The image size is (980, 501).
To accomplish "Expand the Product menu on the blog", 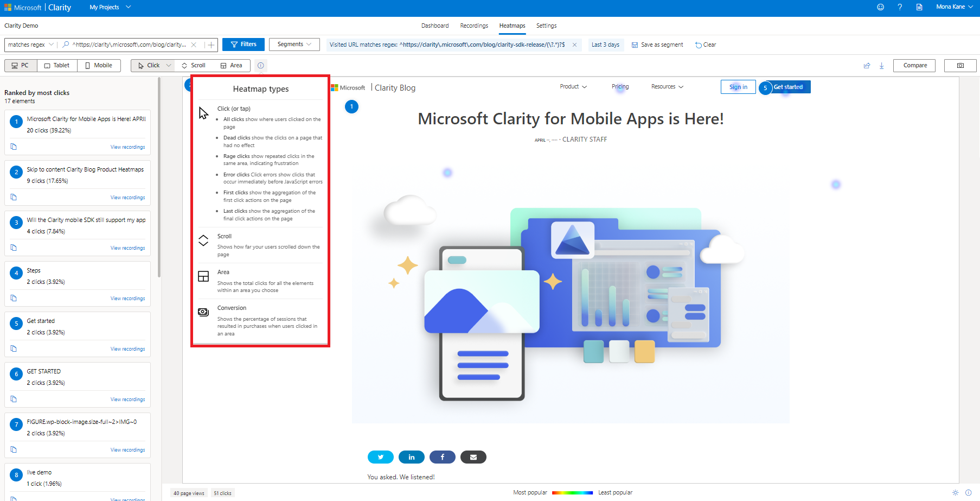I will (x=573, y=87).
